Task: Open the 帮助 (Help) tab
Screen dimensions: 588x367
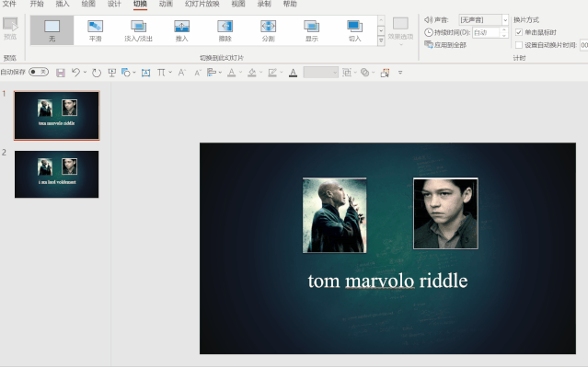Action: [x=290, y=4]
